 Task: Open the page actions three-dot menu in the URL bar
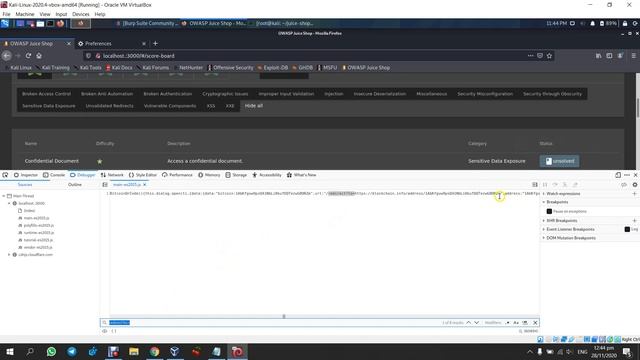pos(530,56)
